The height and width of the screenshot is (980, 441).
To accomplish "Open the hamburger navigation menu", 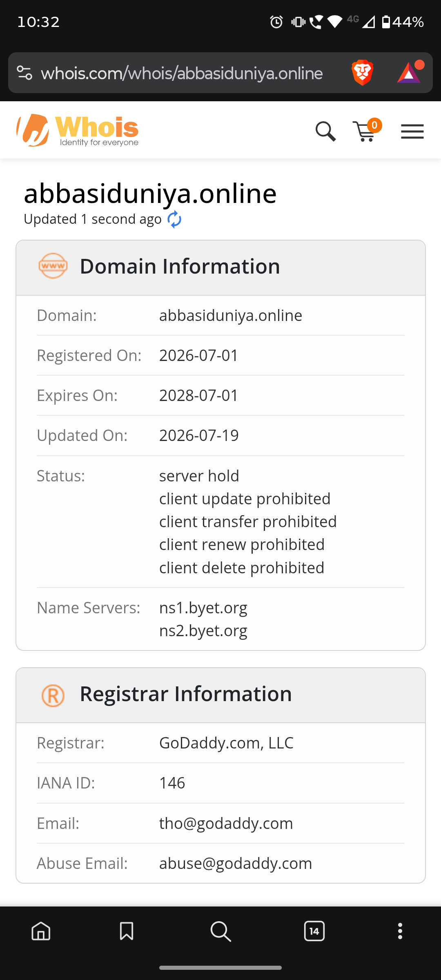I will click(x=412, y=131).
